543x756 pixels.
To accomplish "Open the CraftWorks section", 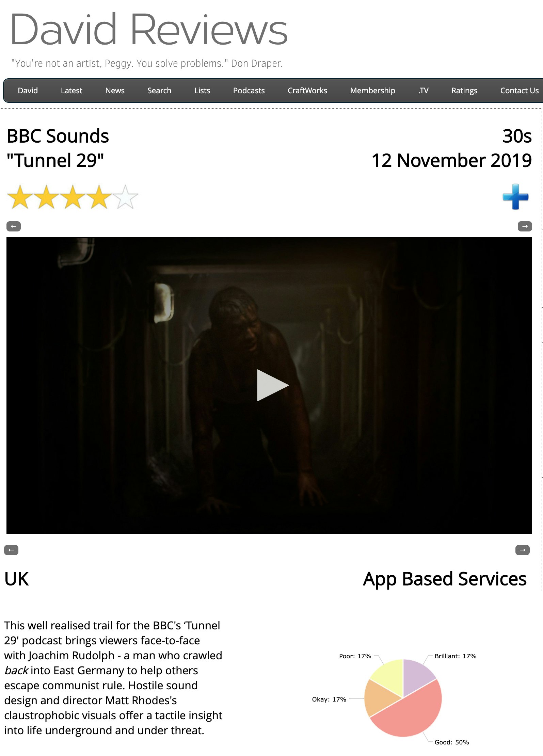I will point(307,91).
